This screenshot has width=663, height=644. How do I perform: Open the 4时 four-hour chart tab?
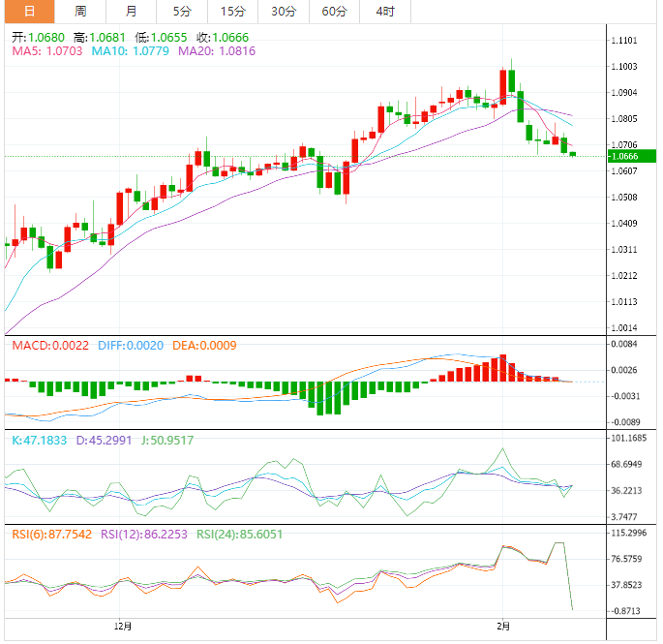(x=384, y=12)
